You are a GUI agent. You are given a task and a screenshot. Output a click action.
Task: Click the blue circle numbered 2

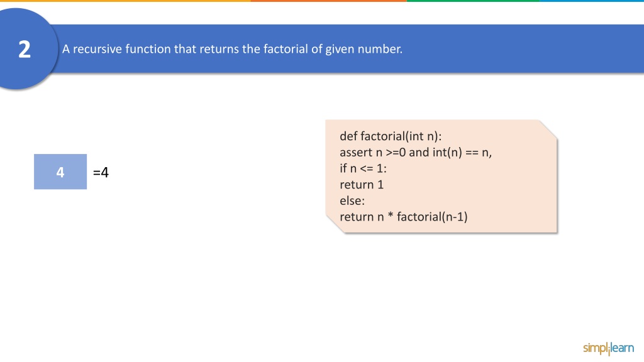pos(25,49)
